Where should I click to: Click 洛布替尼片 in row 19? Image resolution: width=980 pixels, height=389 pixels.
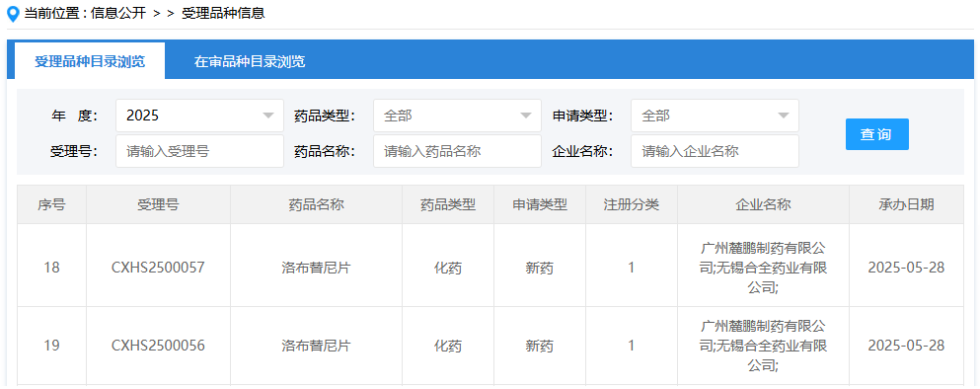click(316, 346)
